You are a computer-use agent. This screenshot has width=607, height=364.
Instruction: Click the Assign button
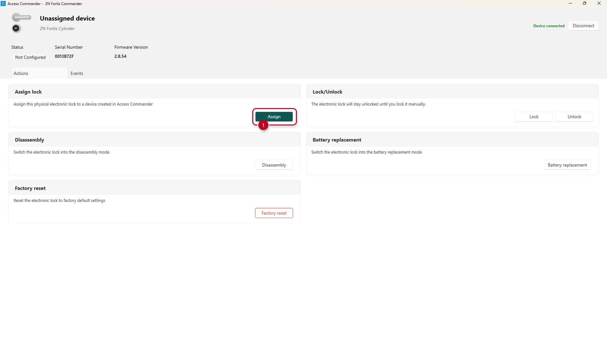click(x=274, y=117)
